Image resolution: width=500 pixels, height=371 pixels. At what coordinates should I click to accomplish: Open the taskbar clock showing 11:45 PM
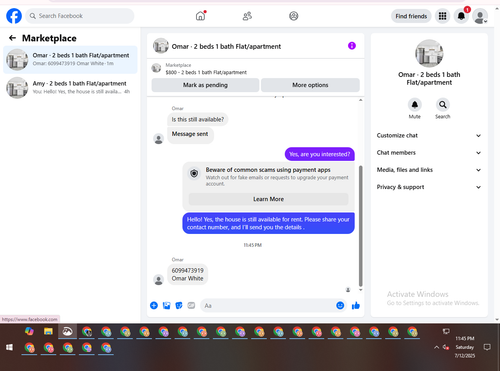tap(465, 347)
